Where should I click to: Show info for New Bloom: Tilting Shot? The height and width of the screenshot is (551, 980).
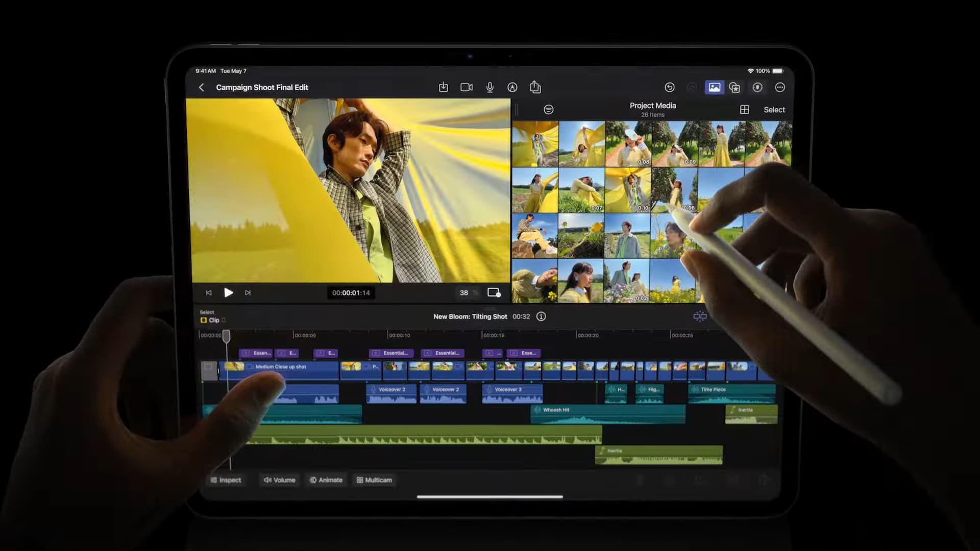(541, 316)
